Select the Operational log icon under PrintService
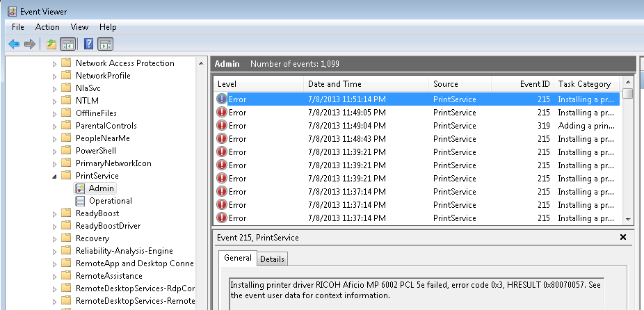 pyautogui.click(x=81, y=201)
